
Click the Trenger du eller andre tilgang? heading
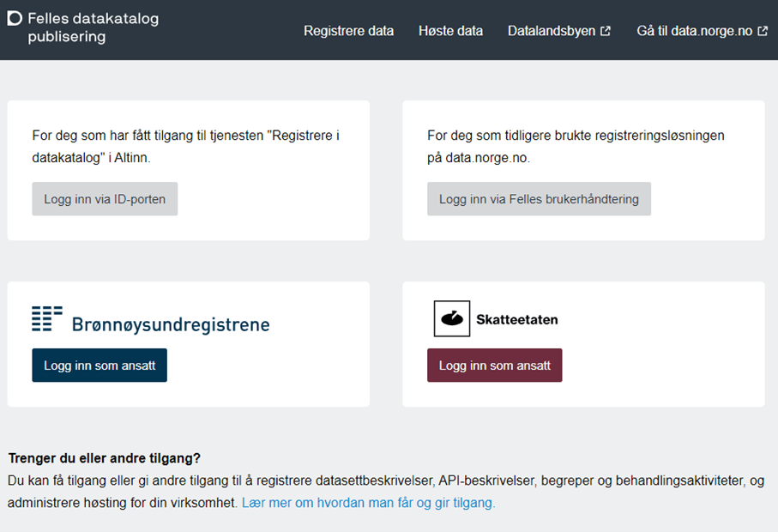[104, 458]
